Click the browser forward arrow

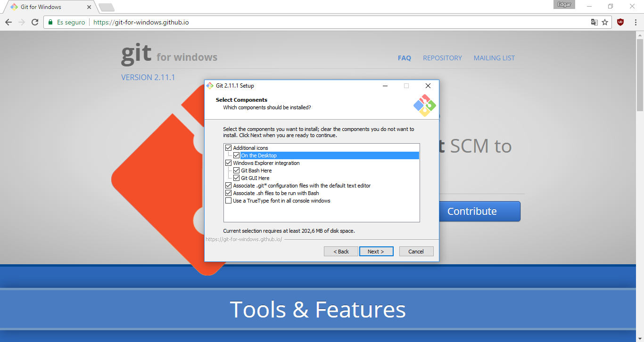coord(22,22)
